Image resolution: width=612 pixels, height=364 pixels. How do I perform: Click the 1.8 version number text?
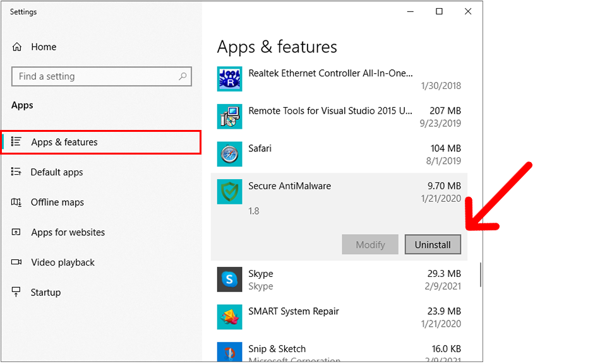(254, 211)
